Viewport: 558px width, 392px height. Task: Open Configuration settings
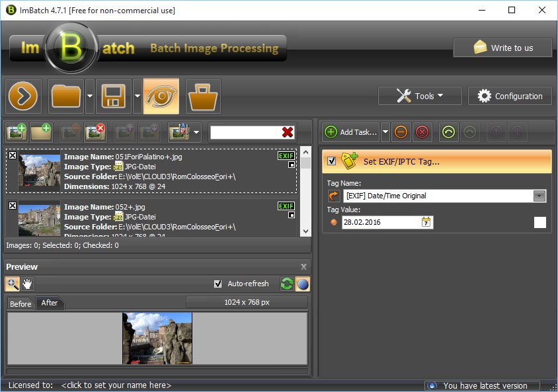(x=510, y=96)
